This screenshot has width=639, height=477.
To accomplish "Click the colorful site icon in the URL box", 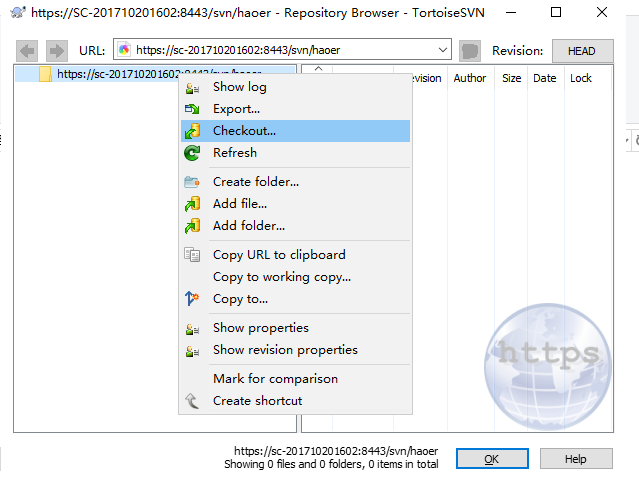I will [x=124, y=50].
